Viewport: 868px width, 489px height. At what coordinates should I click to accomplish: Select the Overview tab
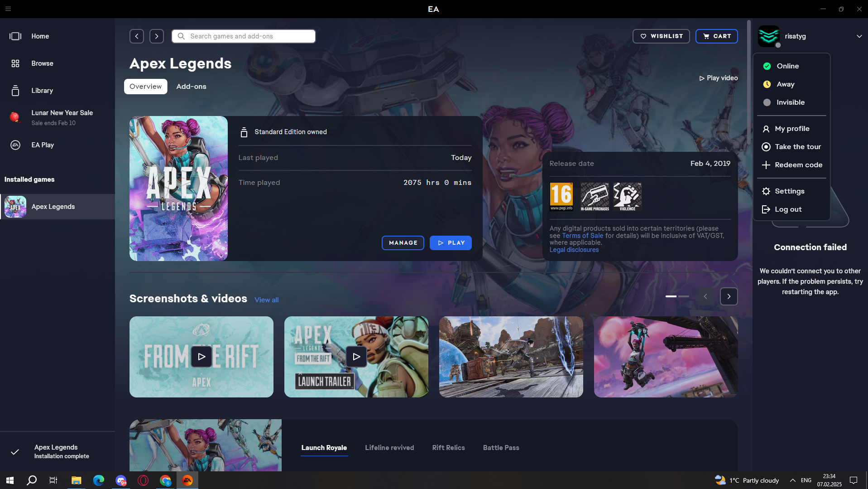[145, 87]
